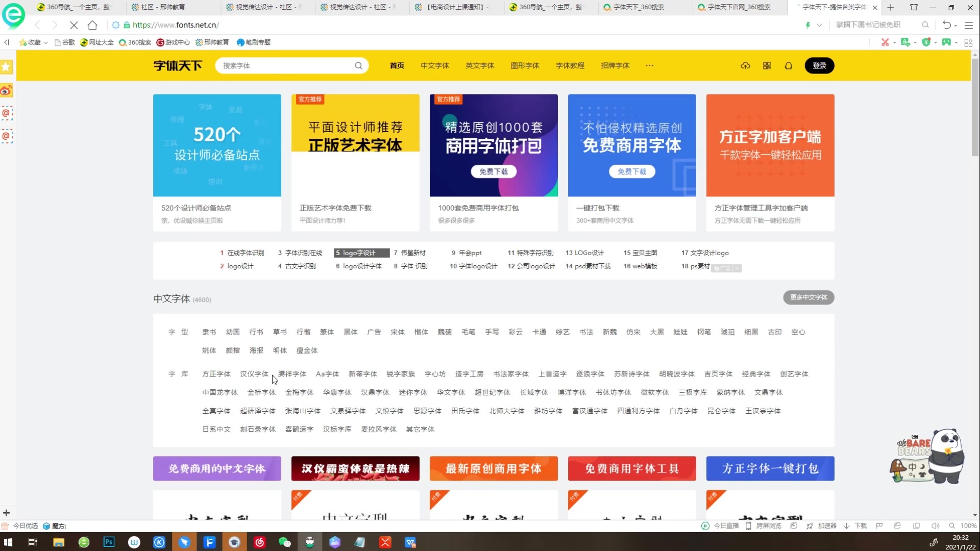
Task: Open the 方正字加客户端 orange card thumbnail
Action: [x=770, y=145]
